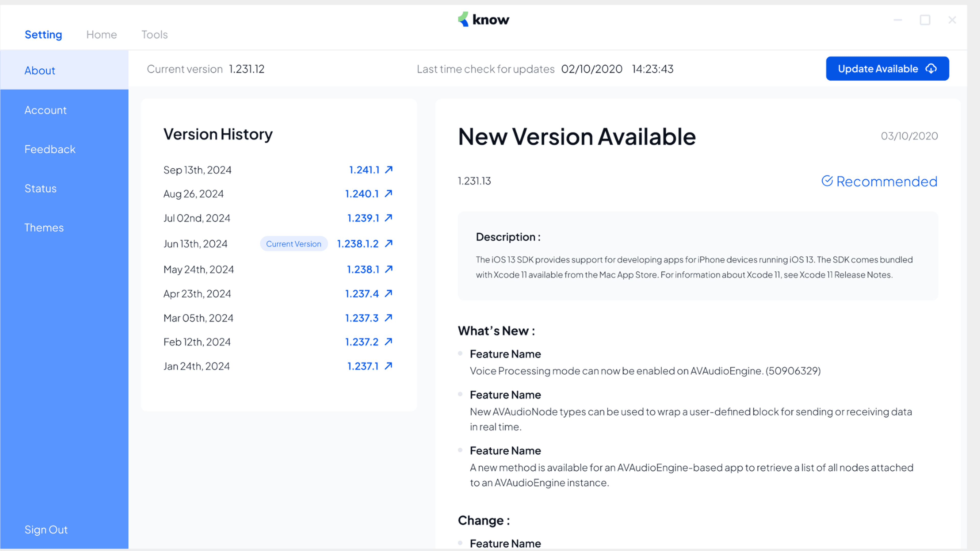The image size is (980, 551).
Task: Open version 1.238.1 arrow icon
Action: tap(388, 269)
